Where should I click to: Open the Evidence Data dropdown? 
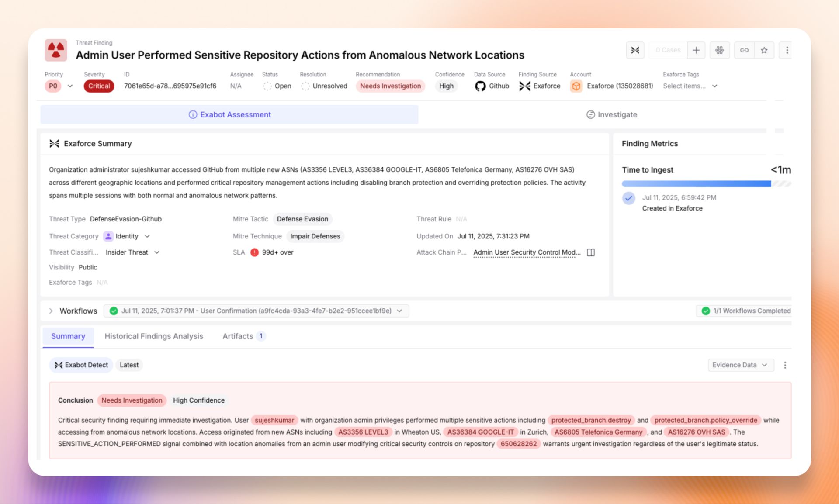click(x=741, y=365)
